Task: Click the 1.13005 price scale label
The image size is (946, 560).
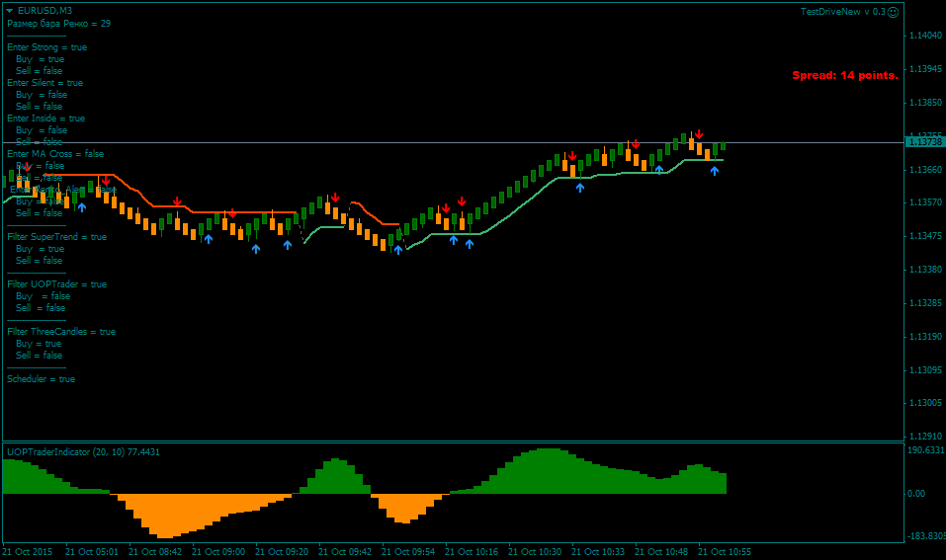Action: point(925,403)
